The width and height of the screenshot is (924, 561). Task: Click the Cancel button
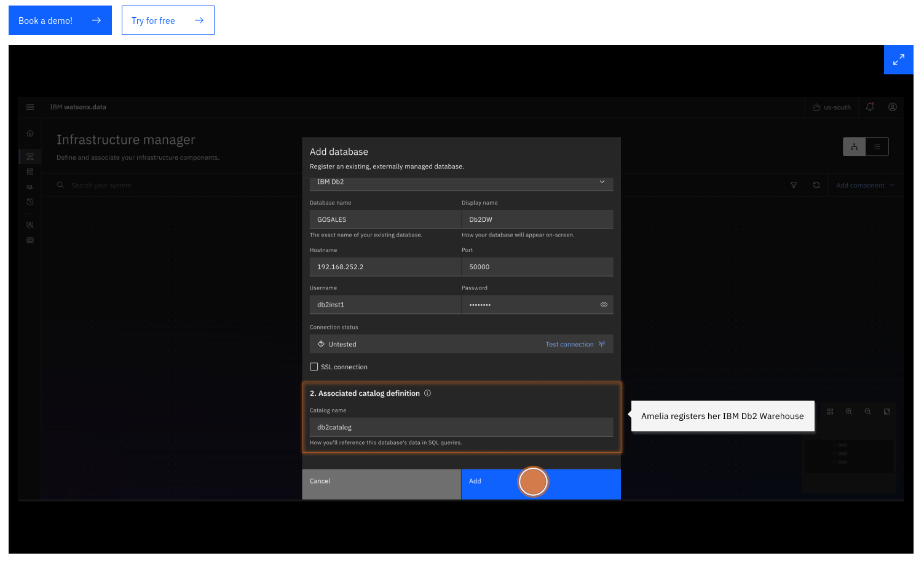(x=381, y=484)
